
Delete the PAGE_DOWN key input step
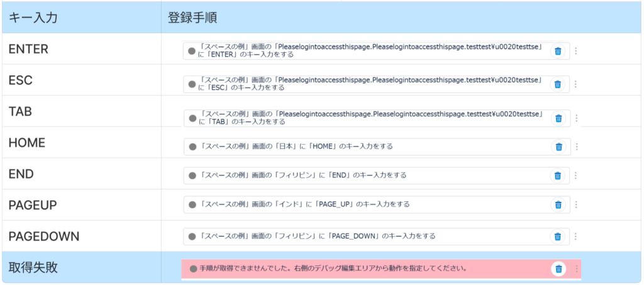pos(558,237)
